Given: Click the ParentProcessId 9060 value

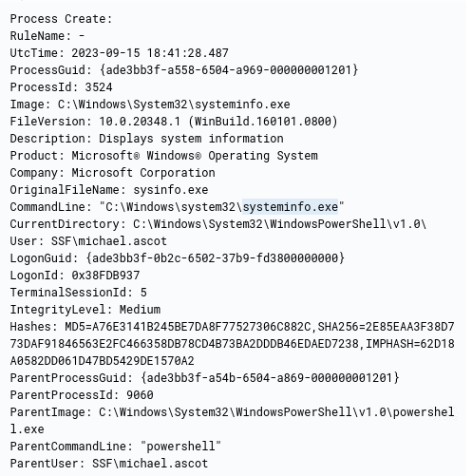Looking at the screenshot, I should (x=140, y=395).
